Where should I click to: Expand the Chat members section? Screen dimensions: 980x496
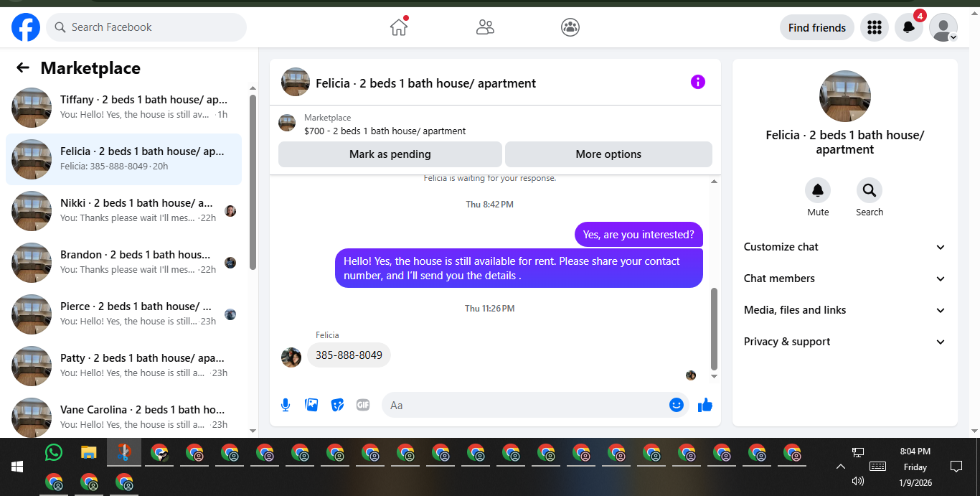[x=845, y=279]
